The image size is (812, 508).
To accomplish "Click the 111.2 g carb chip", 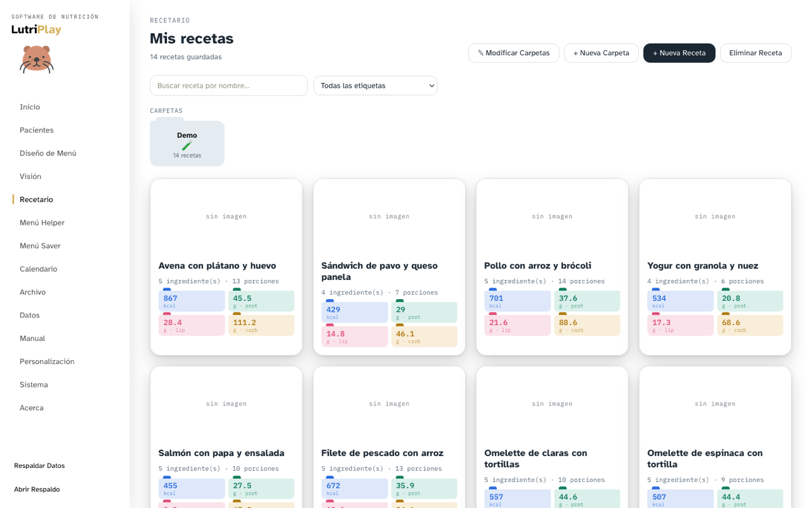I will point(261,325).
